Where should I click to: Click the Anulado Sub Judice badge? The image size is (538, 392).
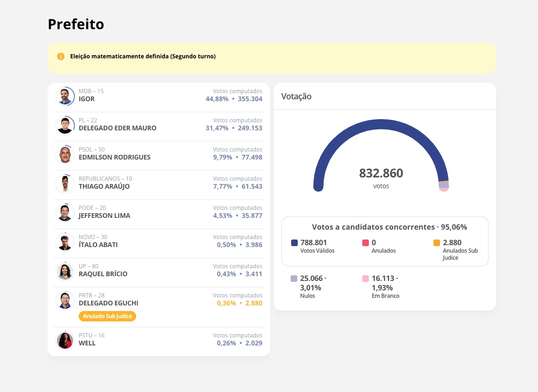tap(107, 316)
